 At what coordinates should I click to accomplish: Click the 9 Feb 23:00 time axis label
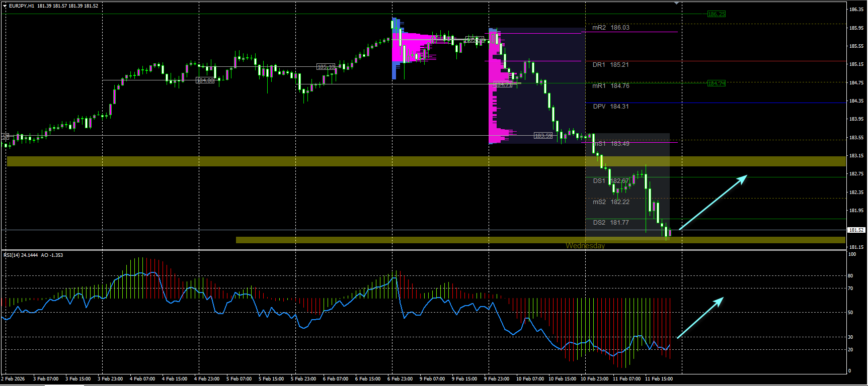497,379
